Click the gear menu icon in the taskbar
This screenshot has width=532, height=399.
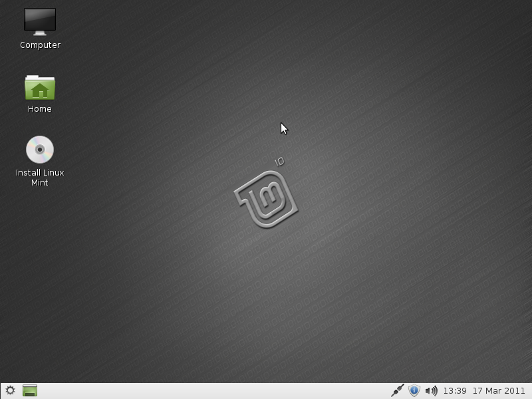(9, 390)
